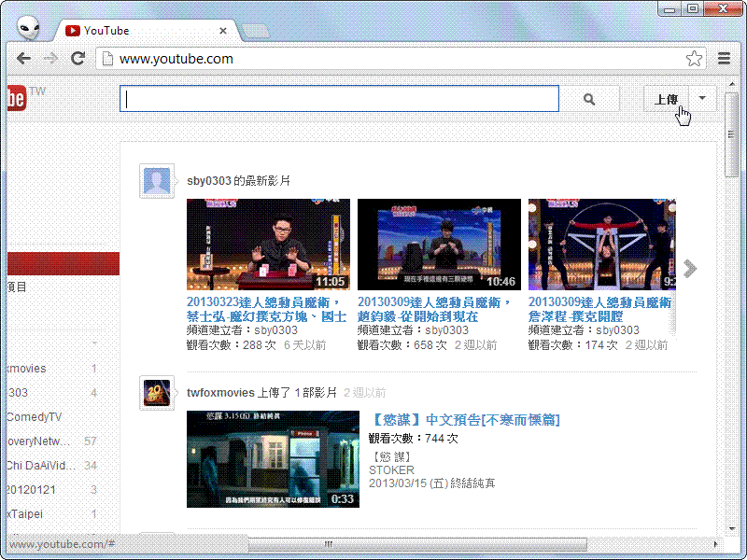The image size is (747, 560).
Task: Select red highlighted sidebar item
Action: tap(63, 264)
